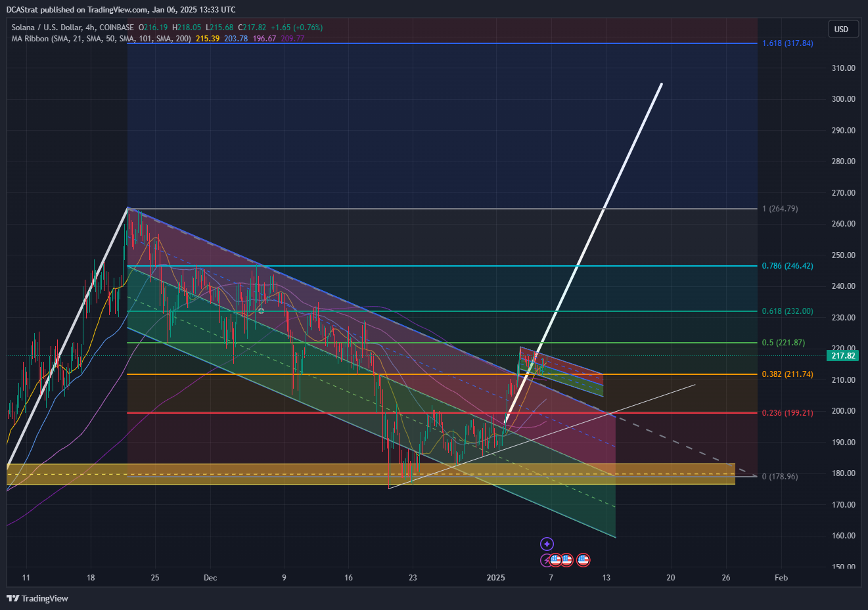Click the 300.00 price axis label

(843, 99)
